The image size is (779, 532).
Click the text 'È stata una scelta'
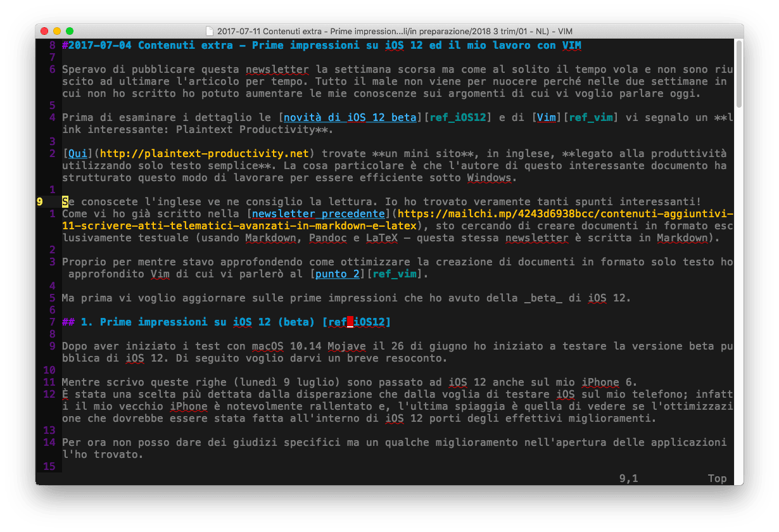tap(119, 395)
